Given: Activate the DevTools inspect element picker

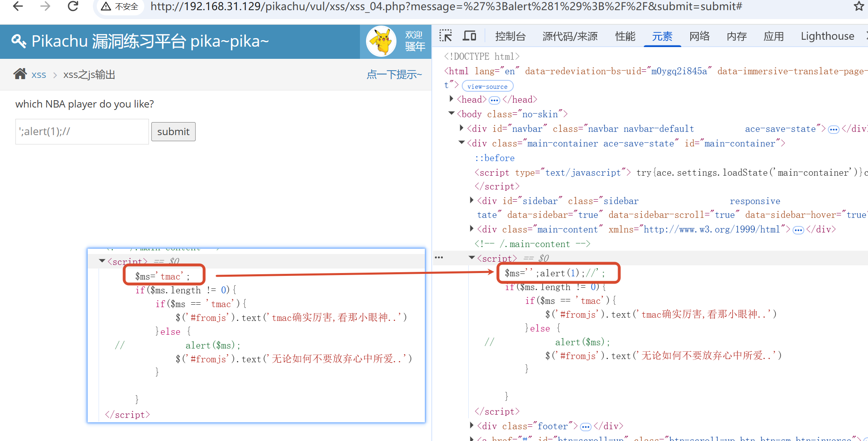Looking at the screenshot, I should pos(446,36).
